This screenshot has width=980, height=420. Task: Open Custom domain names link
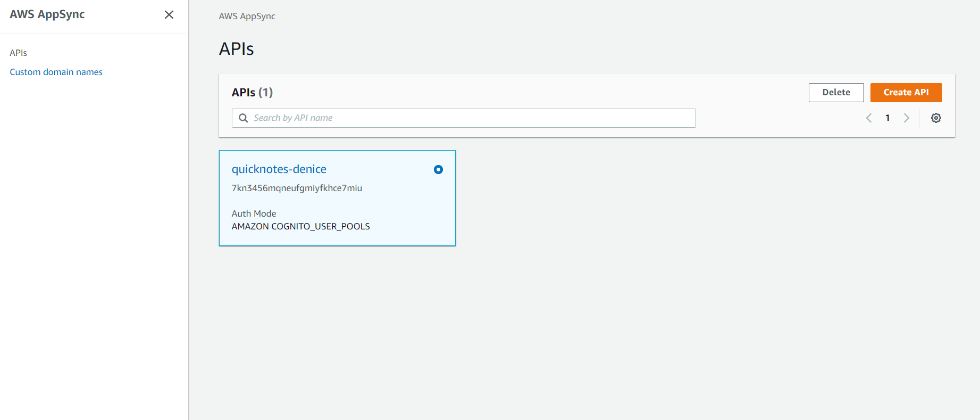[x=56, y=72]
